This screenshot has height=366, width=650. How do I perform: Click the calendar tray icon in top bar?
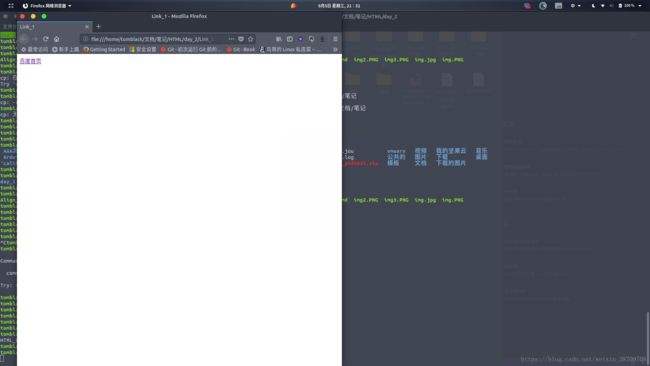click(x=558, y=6)
